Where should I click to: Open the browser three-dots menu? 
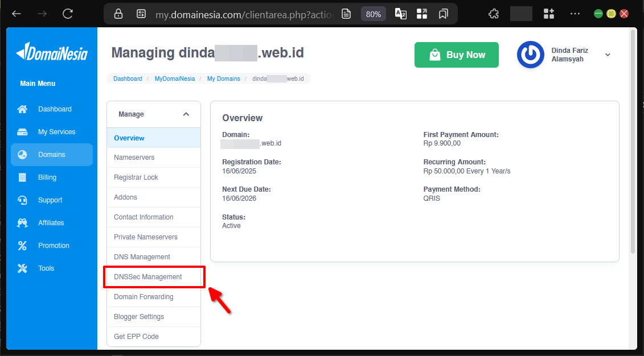575,14
